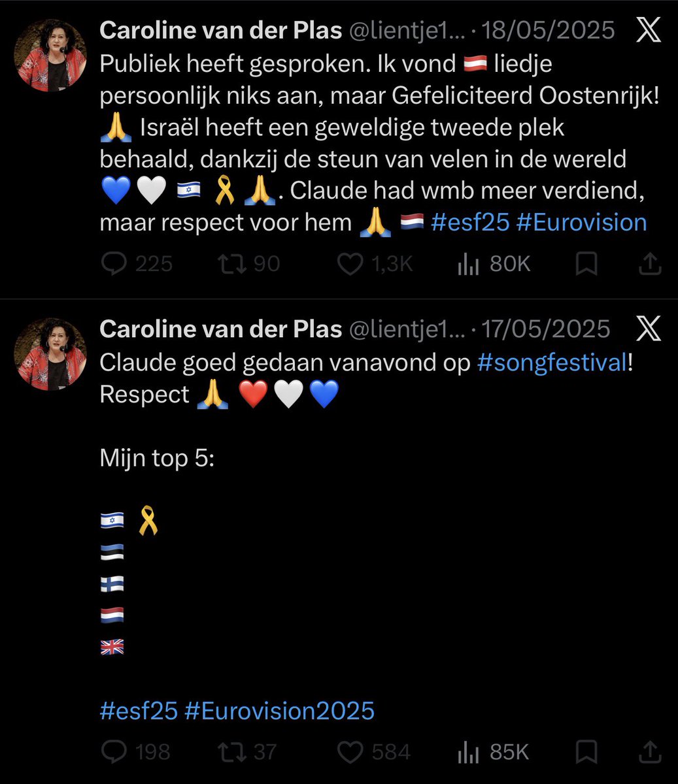Open Caroline van der Plas name on second tweet
The width and height of the screenshot is (678, 784).
pos(221,329)
